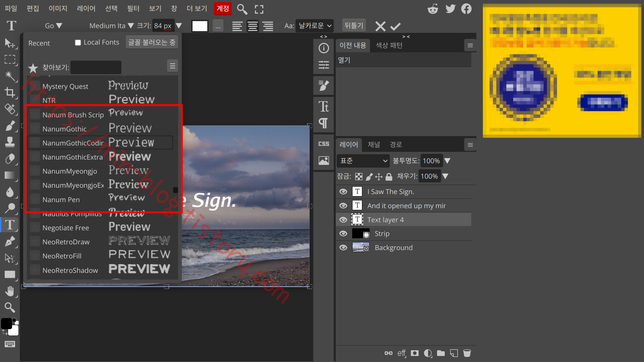Select the Move tool in the toolbar
This screenshot has height=362, width=644.
[x=10, y=43]
